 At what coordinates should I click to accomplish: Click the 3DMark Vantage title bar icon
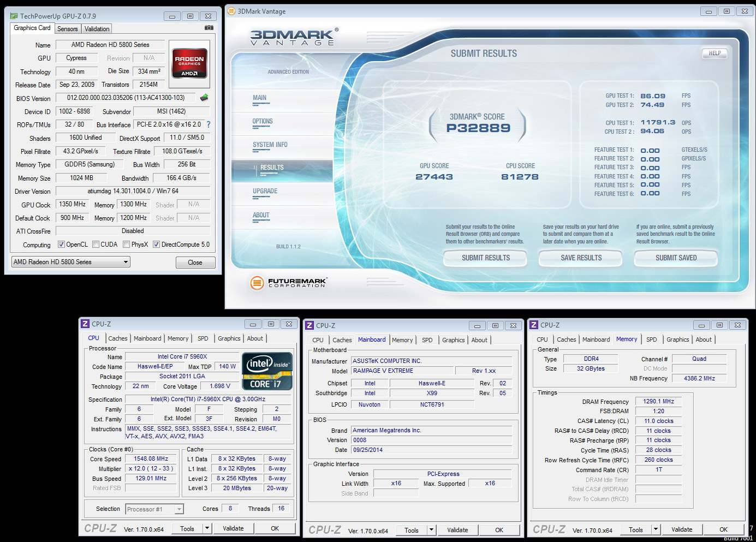(x=231, y=11)
